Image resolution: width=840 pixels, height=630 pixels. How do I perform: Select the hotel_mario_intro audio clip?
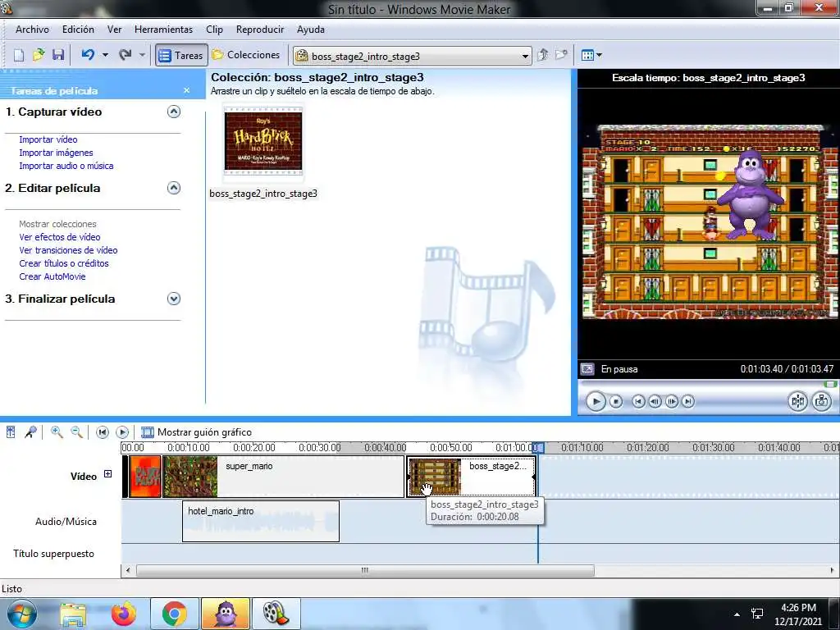tap(261, 521)
